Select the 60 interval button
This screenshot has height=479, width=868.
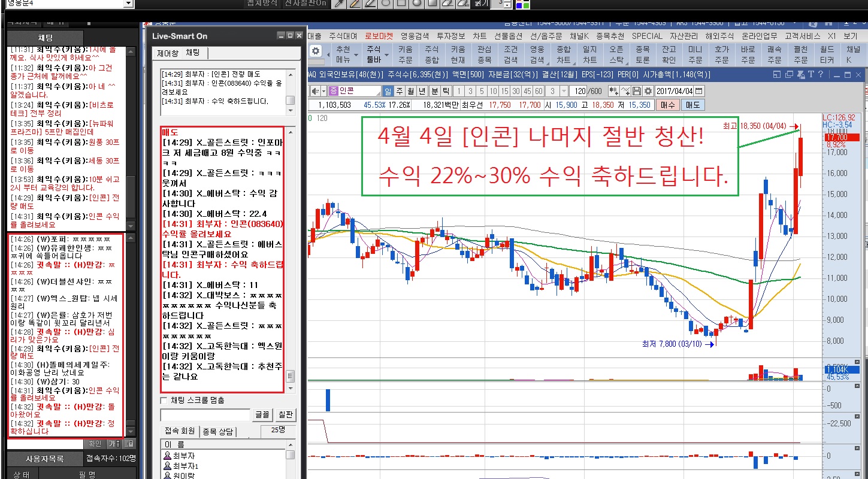pyautogui.click(x=539, y=91)
